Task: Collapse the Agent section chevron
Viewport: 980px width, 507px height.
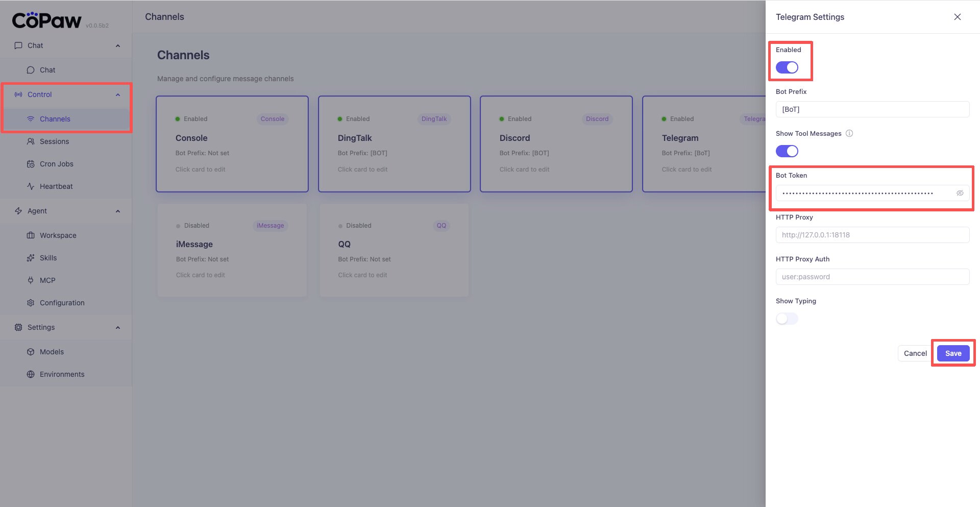Action: 118,211
